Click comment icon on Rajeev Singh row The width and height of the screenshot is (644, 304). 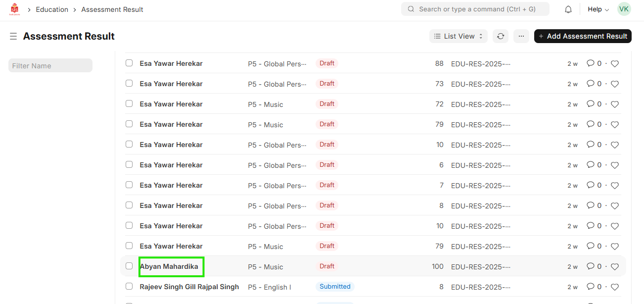point(590,287)
